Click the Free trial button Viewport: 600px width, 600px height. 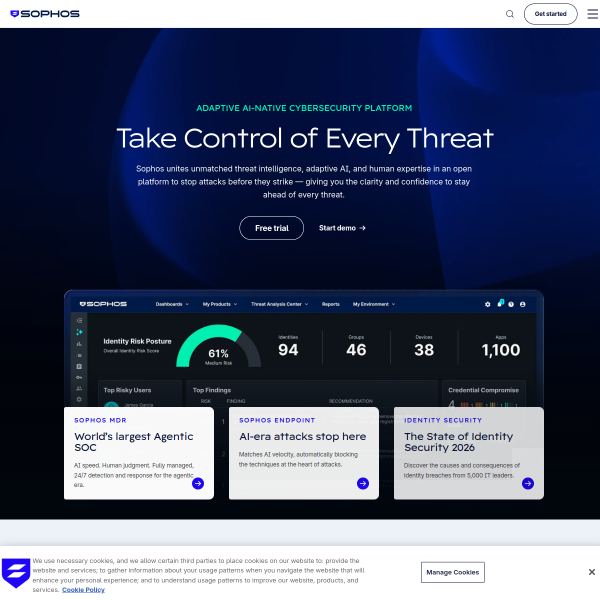(x=271, y=228)
